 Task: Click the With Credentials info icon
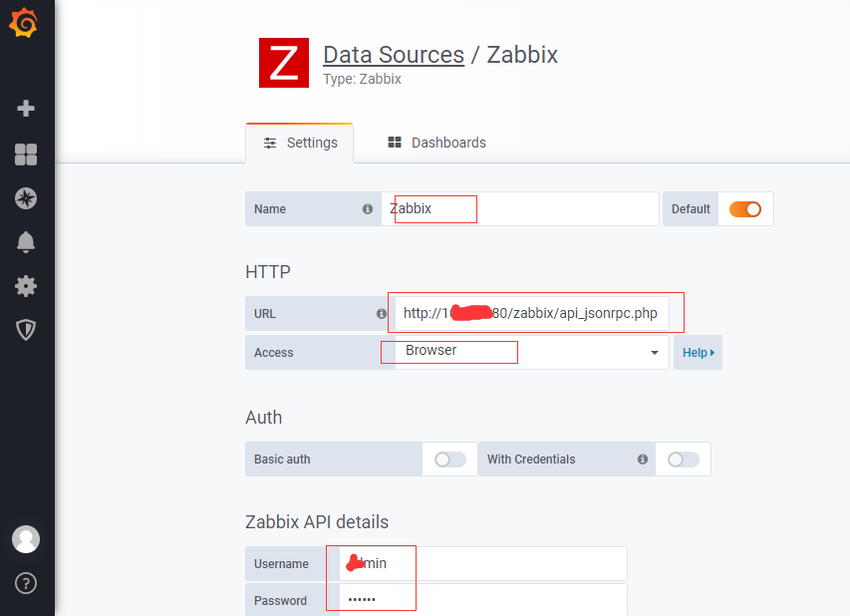(x=643, y=460)
